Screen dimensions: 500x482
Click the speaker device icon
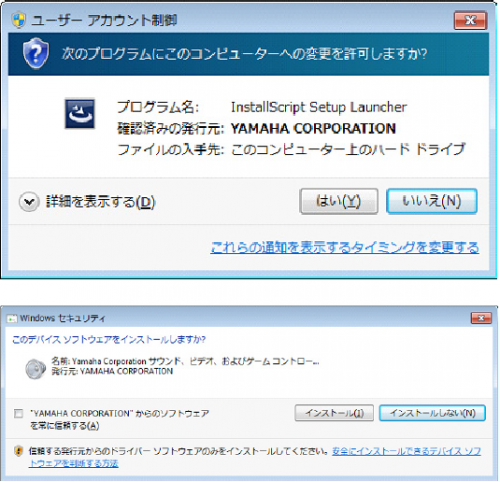(x=35, y=369)
